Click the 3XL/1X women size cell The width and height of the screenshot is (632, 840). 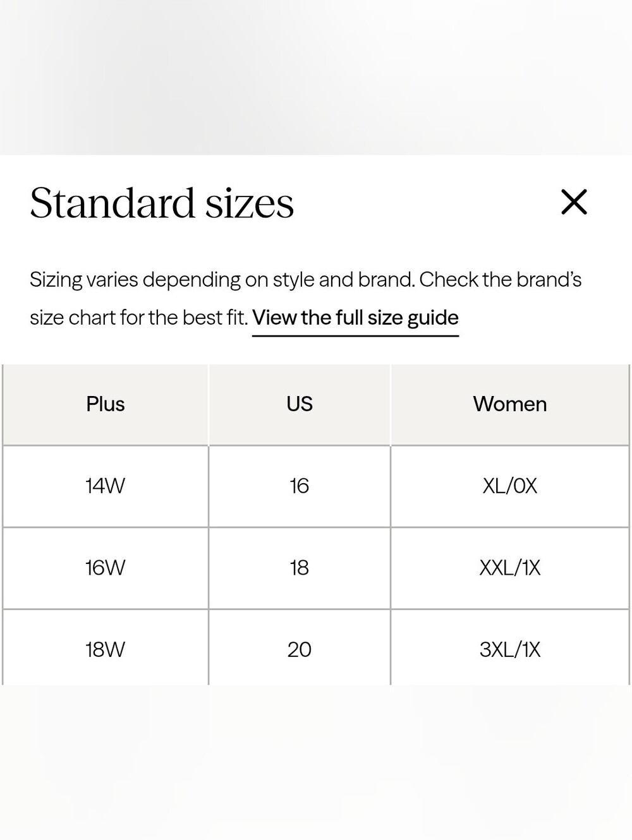[510, 648]
